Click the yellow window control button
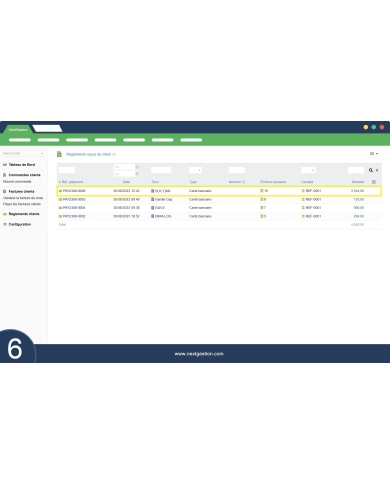390x484 pixels. tap(366, 127)
